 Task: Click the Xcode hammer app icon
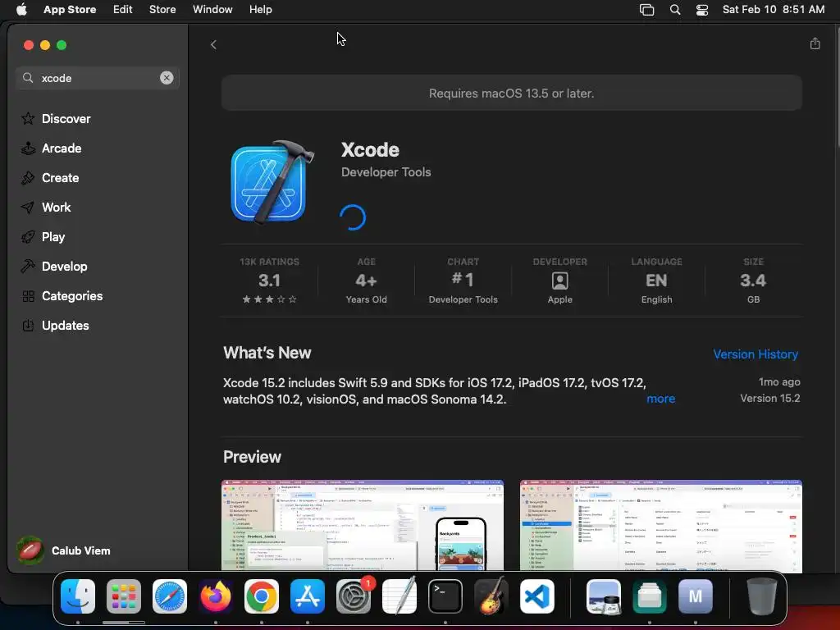pyautogui.click(x=272, y=183)
